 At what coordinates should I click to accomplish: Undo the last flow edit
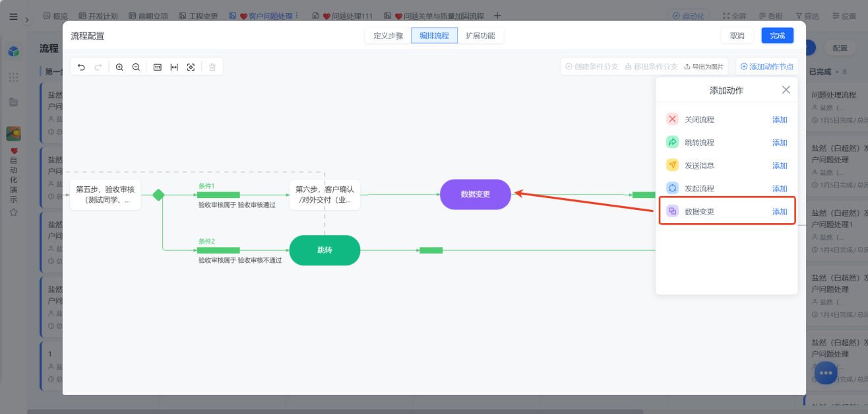pos(81,67)
